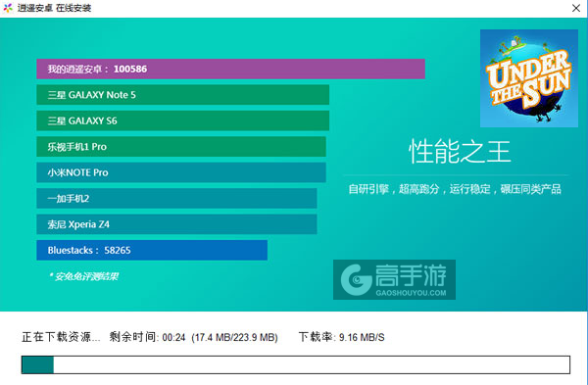Image resolution: width=588 pixels, height=385 pixels.
Task: Click the 安兔兔评测结果 footnote
Action: coord(83,276)
